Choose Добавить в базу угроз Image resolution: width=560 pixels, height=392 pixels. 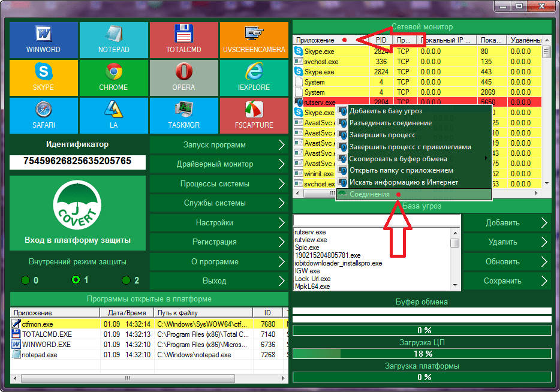point(414,111)
